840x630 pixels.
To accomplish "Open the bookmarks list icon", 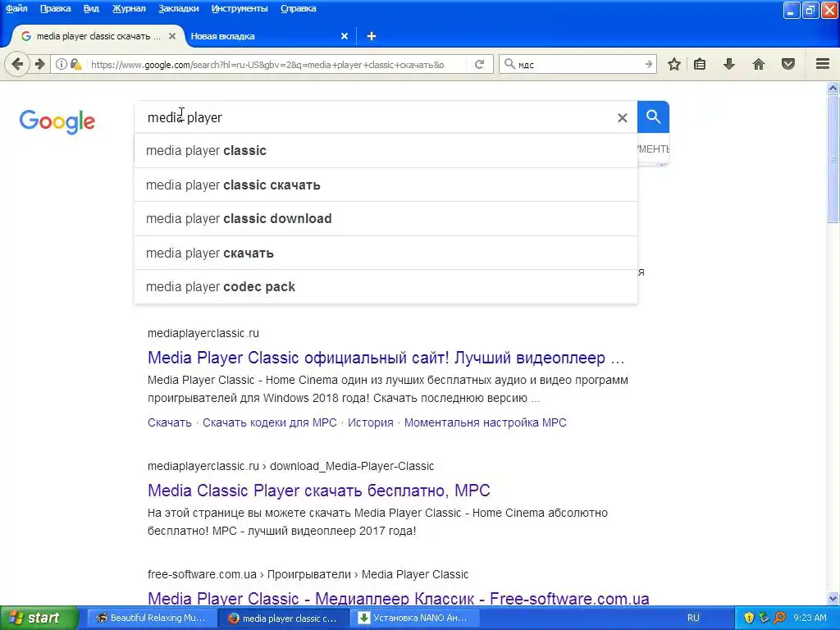I will tap(700, 64).
